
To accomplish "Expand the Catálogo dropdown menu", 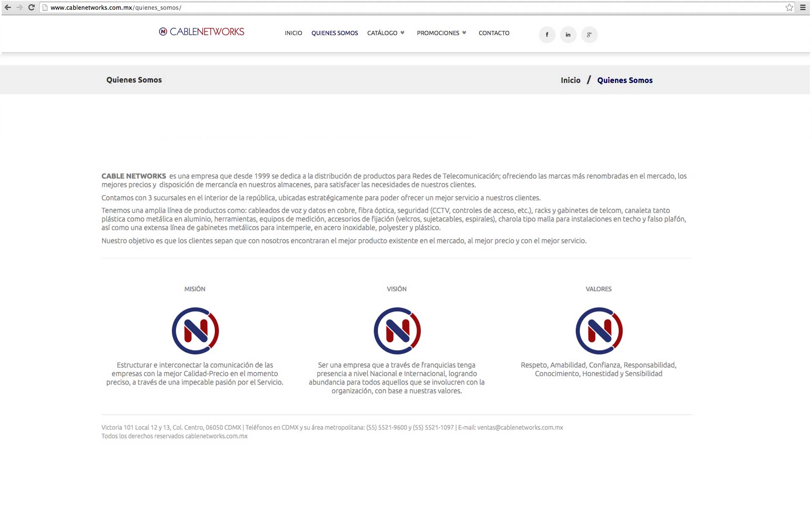I will (386, 33).
